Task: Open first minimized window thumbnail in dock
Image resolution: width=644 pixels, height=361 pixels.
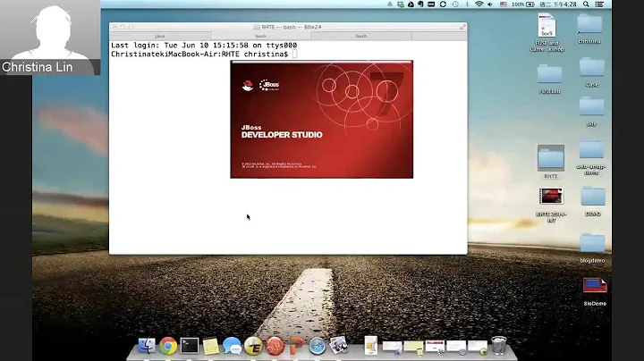Action: click(x=393, y=348)
